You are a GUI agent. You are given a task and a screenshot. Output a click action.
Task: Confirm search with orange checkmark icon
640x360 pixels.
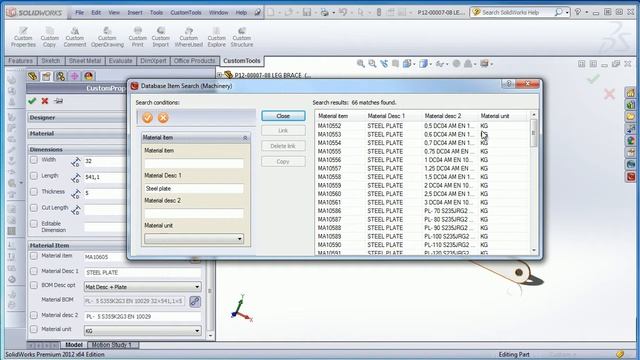click(x=147, y=118)
